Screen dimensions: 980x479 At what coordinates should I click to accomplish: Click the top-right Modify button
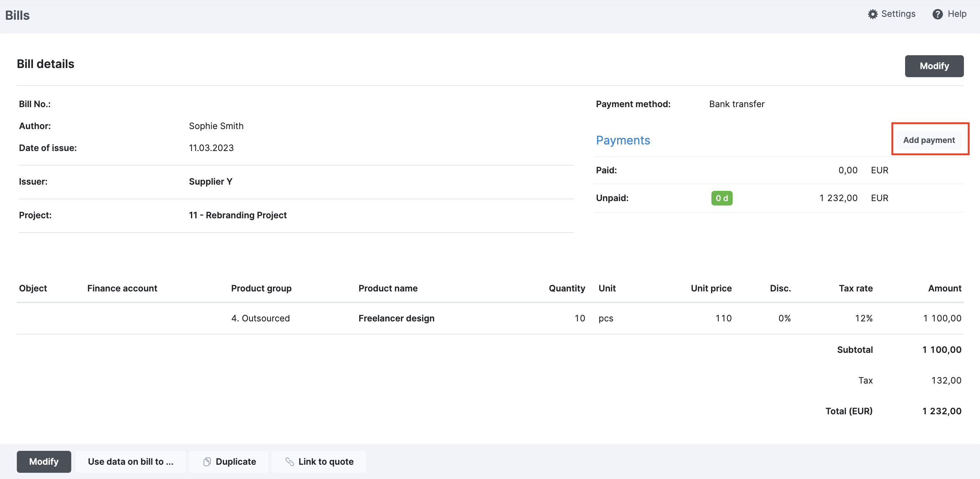(x=934, y=66)
